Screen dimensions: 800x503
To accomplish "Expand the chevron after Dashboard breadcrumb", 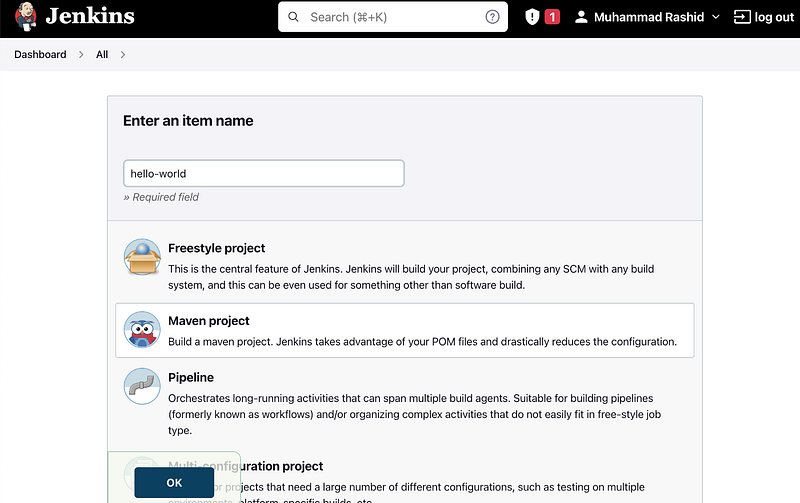I will click(82, 55).
